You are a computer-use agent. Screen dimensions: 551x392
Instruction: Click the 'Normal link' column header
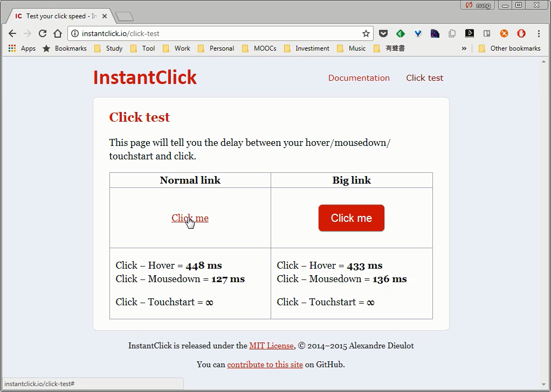click(190, 180)
